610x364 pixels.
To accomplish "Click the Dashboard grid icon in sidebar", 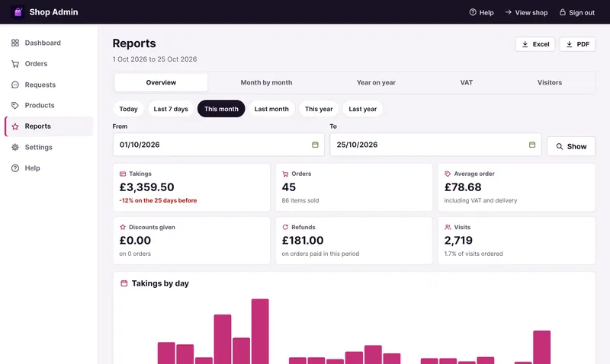I will (x=15, y=43).
